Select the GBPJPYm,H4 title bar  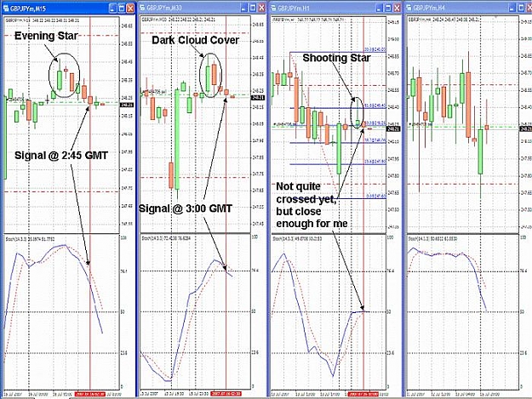click(x=468, y=8)
